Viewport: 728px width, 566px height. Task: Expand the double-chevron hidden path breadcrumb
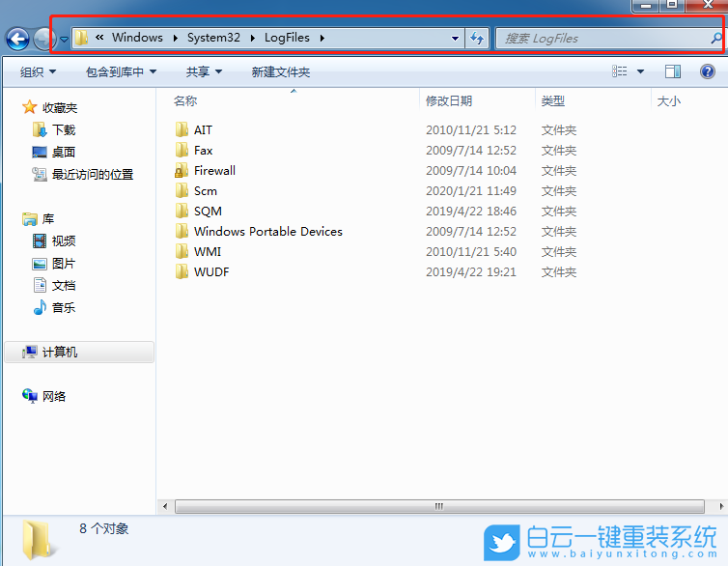coord(99,38)
